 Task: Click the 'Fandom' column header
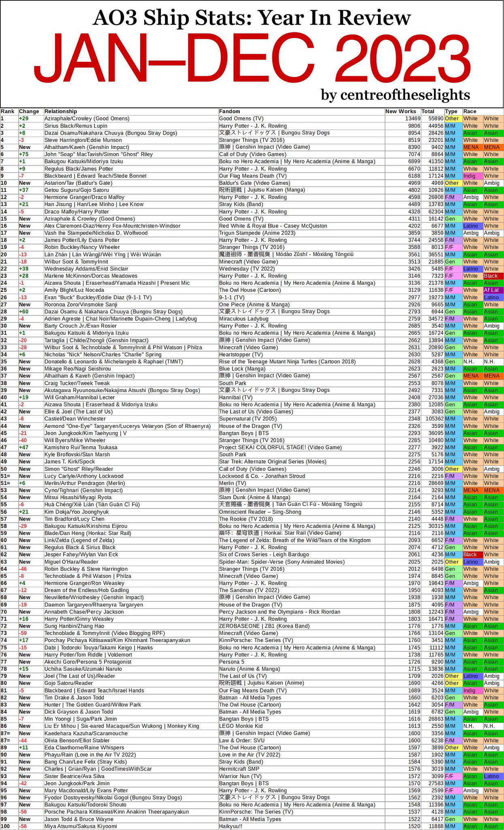(x=230, y=112)
